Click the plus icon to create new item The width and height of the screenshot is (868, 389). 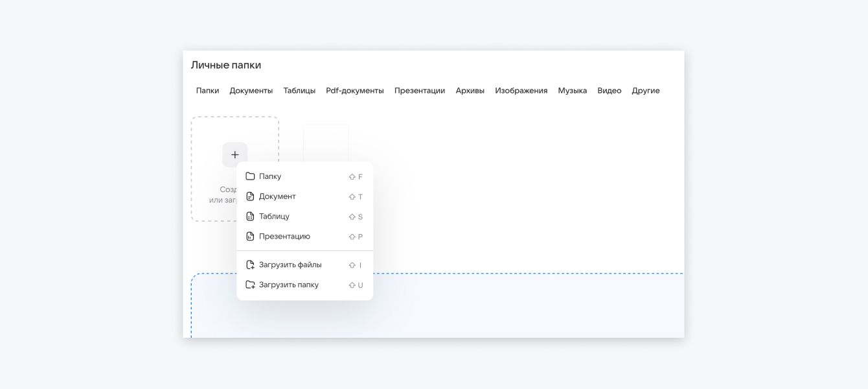pos(234,154)
